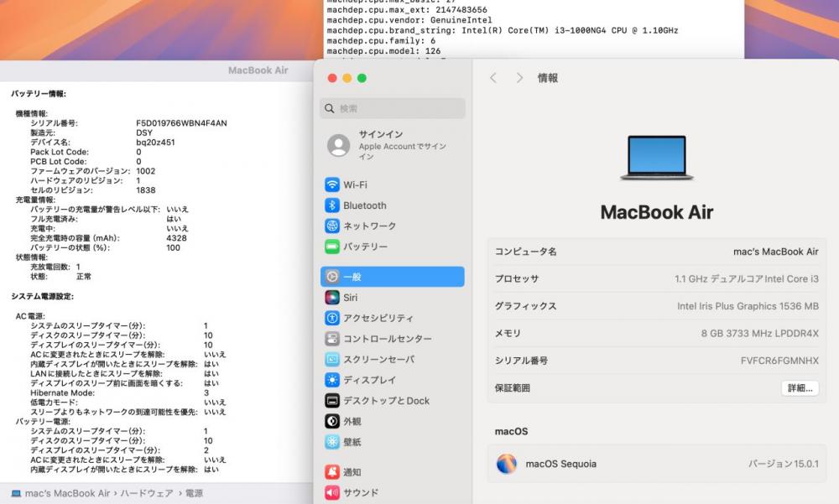Click the macOS Sequoia logo icon
839x504 pixels.
point(507,464)
